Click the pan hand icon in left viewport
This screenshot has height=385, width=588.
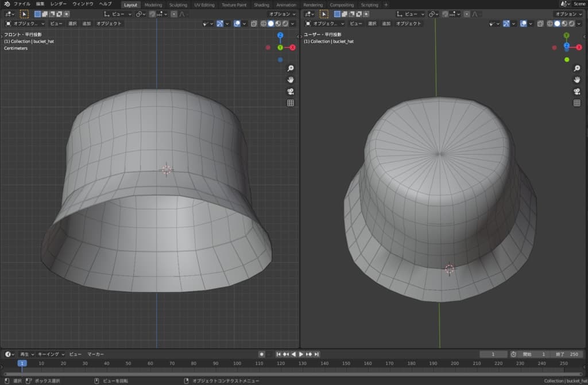pyautogui.click(x=291, y=80)
